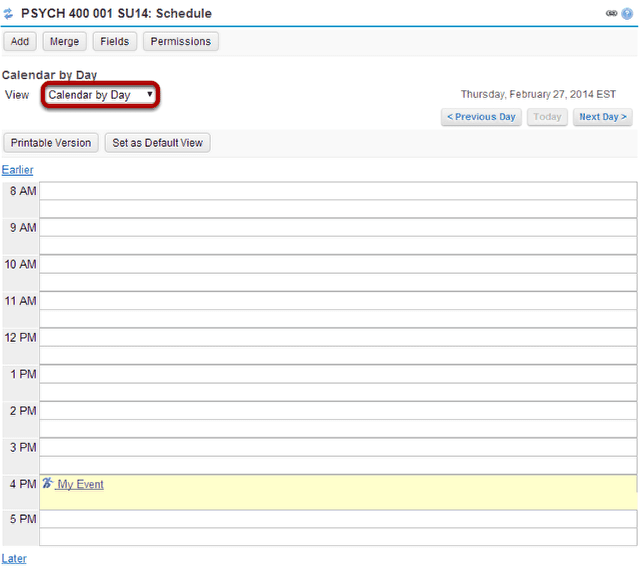Open Permissions settings

click(x=181, y=41)
